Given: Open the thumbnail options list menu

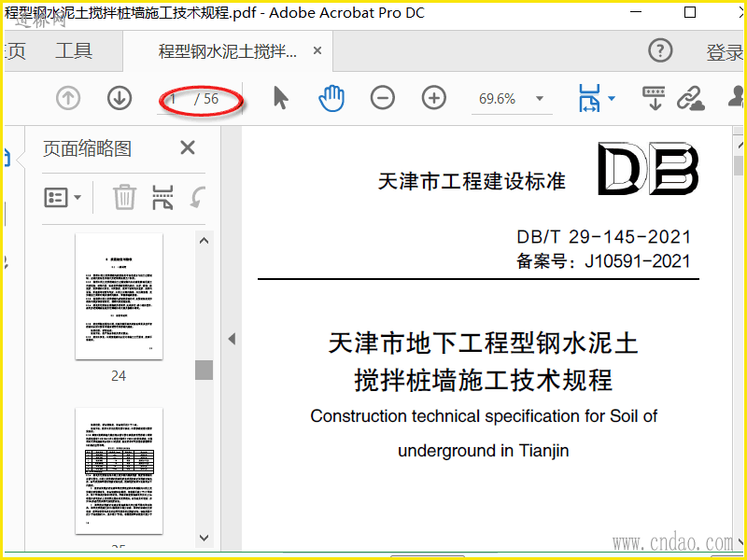Looking at the screenshot, I should pyautogui.click(x=63, y=197).
